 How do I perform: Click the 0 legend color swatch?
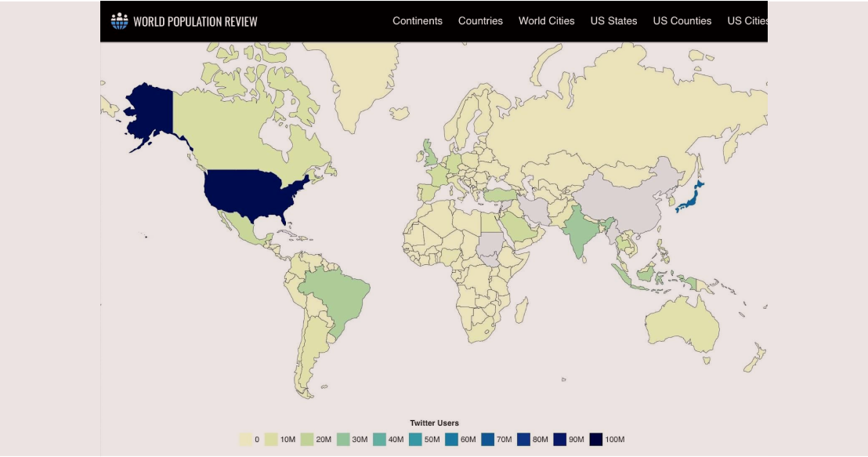[246, 440]
